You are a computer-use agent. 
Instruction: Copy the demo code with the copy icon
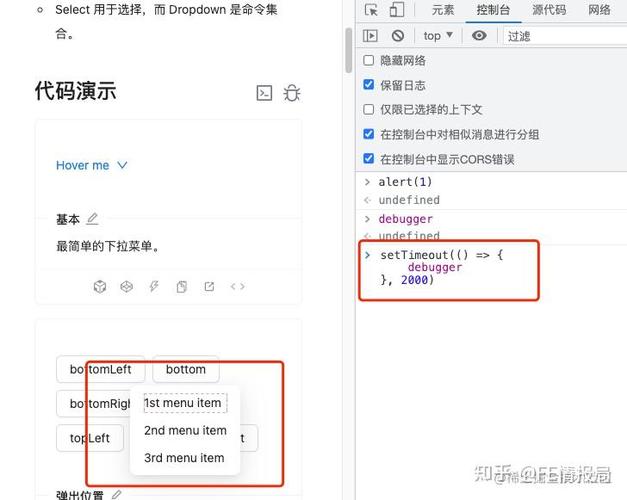[x=182, y=286]
